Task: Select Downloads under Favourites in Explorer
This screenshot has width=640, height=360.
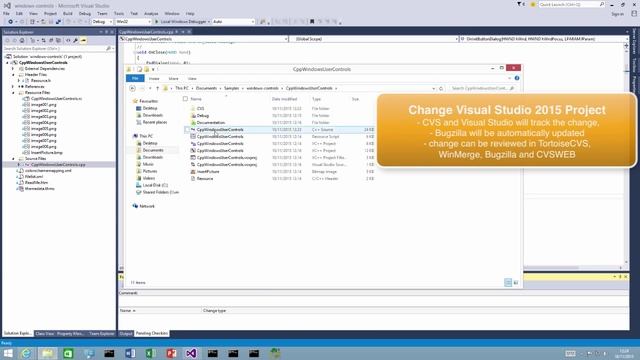Action: pos(153,115)
